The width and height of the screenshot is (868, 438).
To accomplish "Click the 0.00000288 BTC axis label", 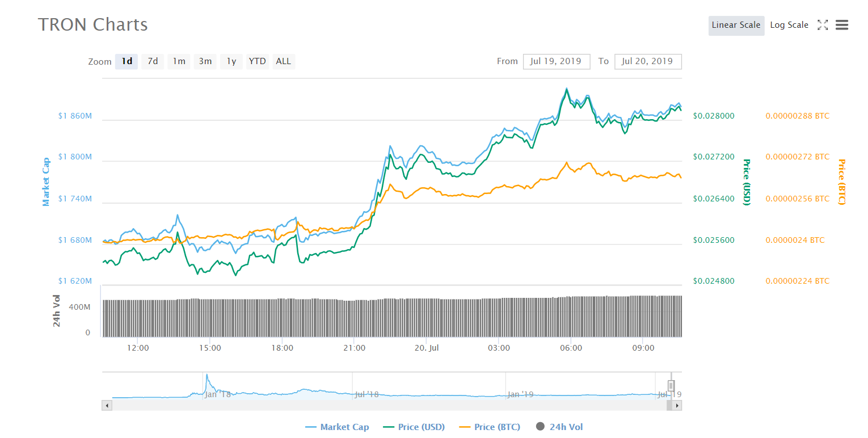I will tap(797, 116).
